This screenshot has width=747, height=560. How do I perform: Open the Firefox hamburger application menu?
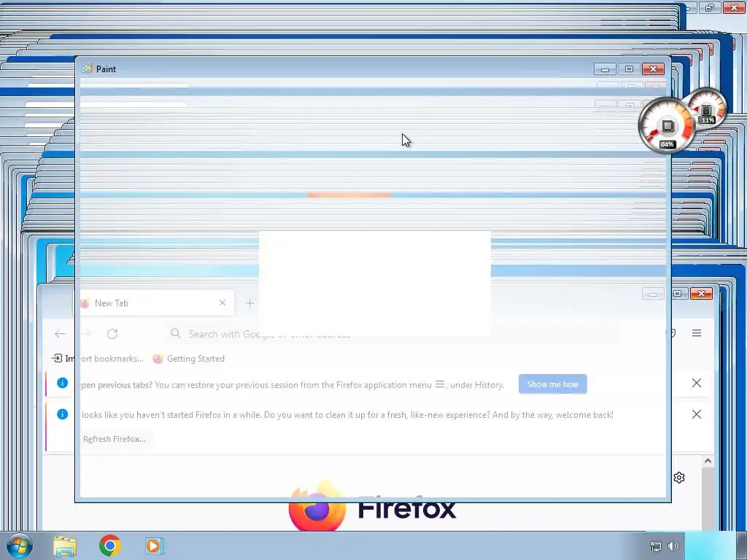tap(697, 332)
